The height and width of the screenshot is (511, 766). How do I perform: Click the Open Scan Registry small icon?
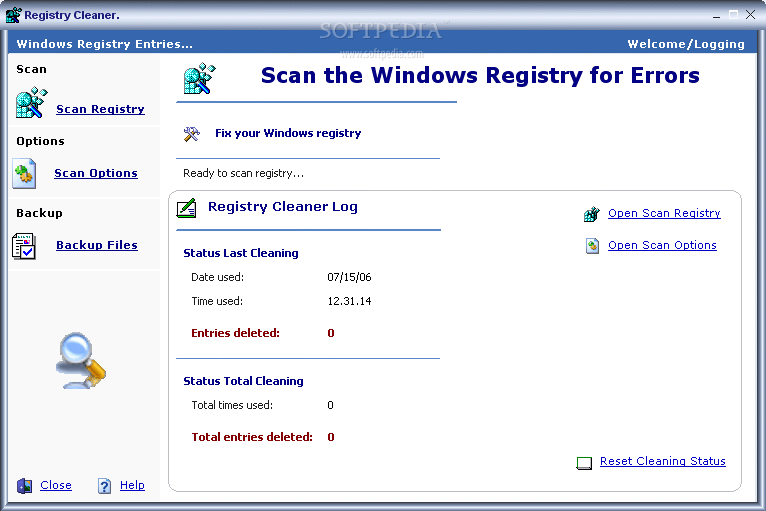click(x=592, y=214)
